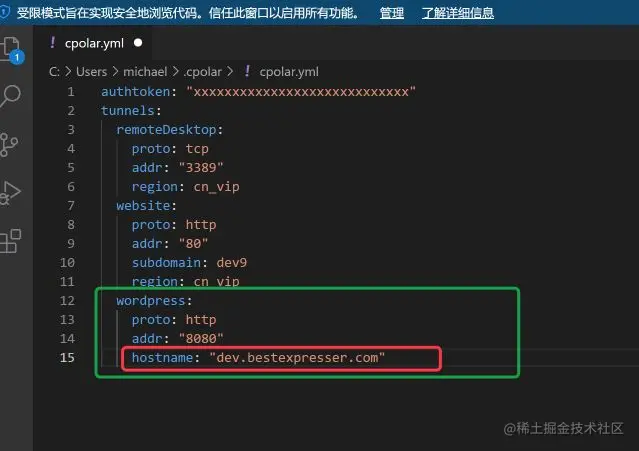639x451 pixels.
Task: Click the authtoken value string on line 1
Action: click(x=301, y=92)
